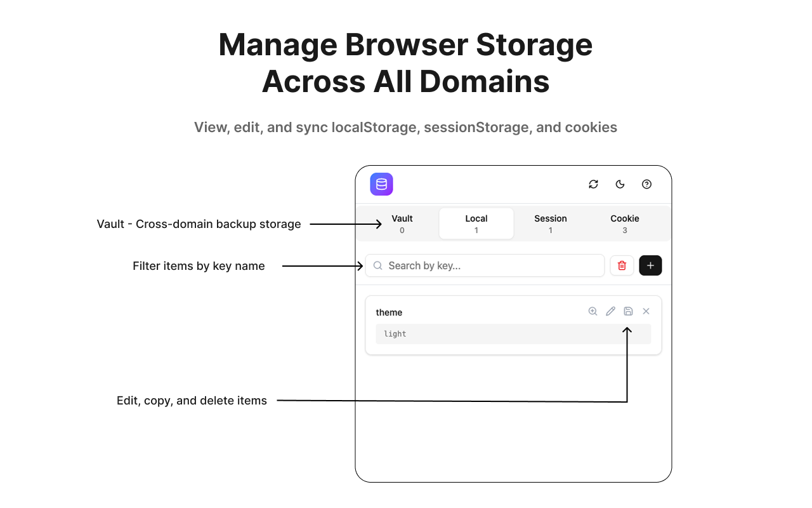Click the Filter items by key name caption
Image resolution: width=812 pixels, height=508 pixels.
tap(199, 266)
